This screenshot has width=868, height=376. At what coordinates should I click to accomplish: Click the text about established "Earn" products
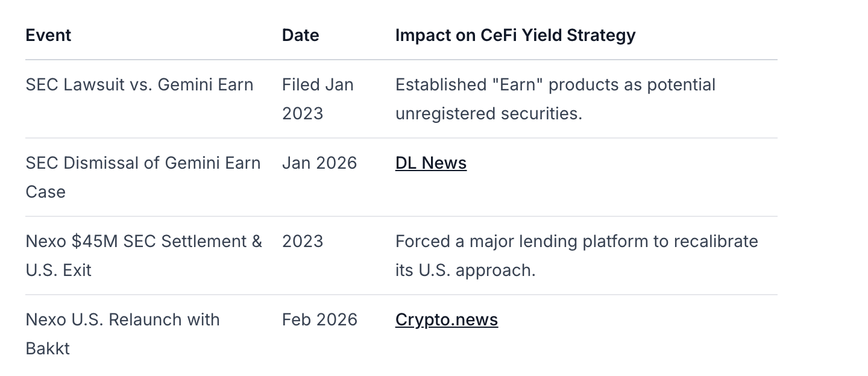pyautogui.click(x=555, y=85)
